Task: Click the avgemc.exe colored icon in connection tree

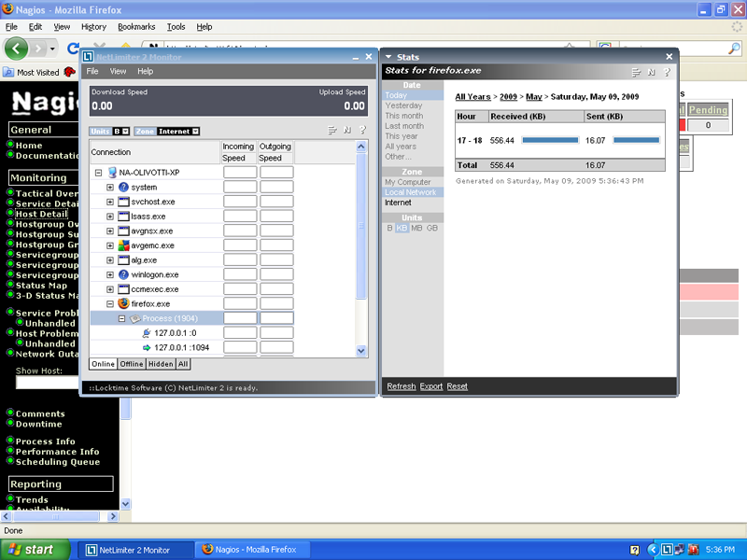Action: [x=124, y=245]
